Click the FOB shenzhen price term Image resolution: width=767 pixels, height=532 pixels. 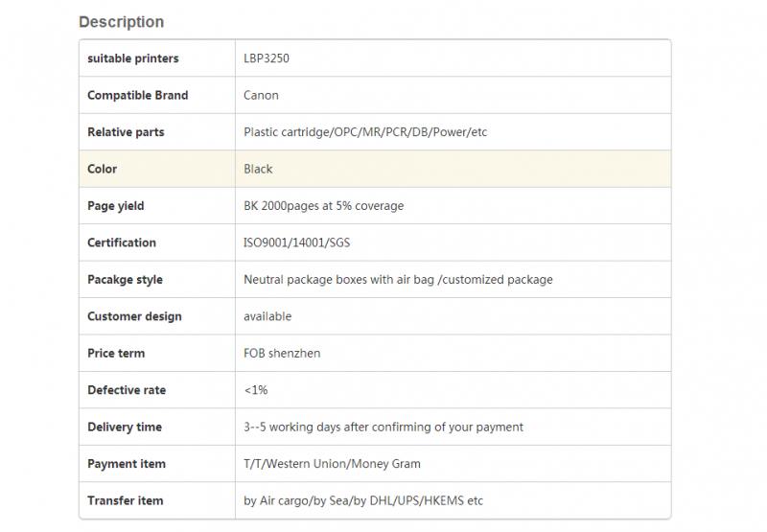click(282, 353)
